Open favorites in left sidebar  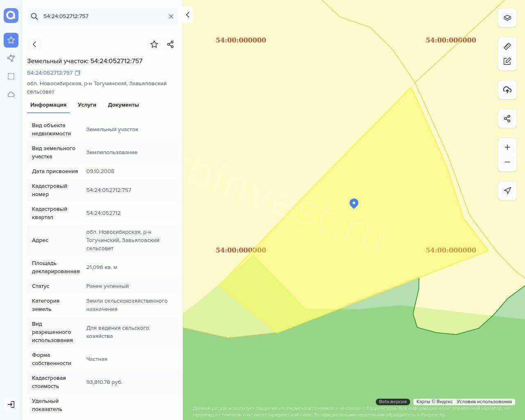[x=11, y=40]
